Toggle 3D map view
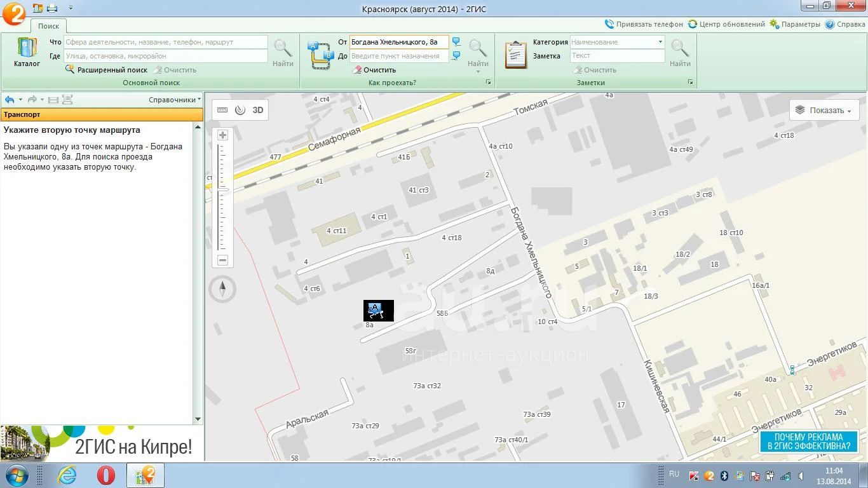This screenshot has height=488, width=868. tap(258, 110)
